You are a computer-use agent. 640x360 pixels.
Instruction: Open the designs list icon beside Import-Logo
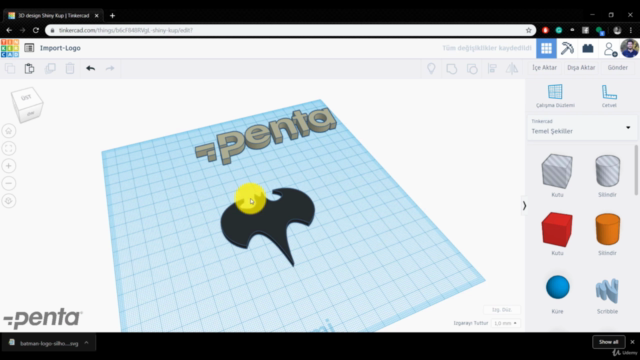coord(29,48)
